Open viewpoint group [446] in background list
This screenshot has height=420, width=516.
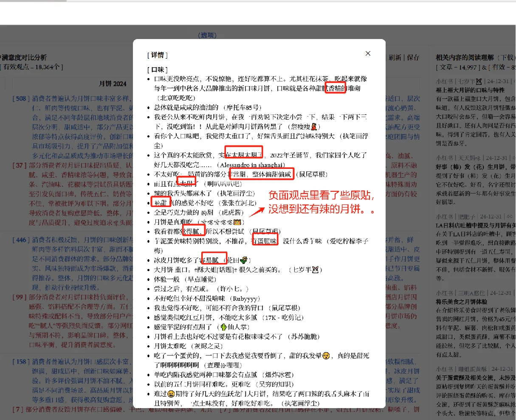point(20,240)
